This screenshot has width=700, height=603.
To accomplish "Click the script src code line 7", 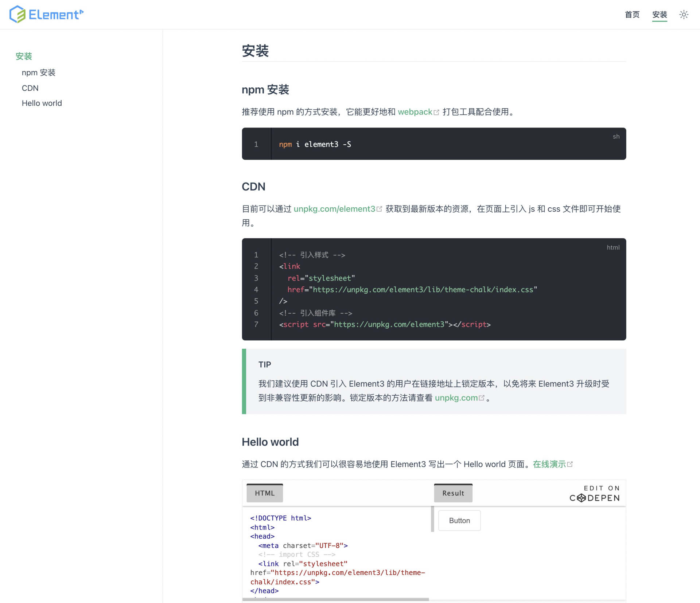I will click(x=385, y=324).
